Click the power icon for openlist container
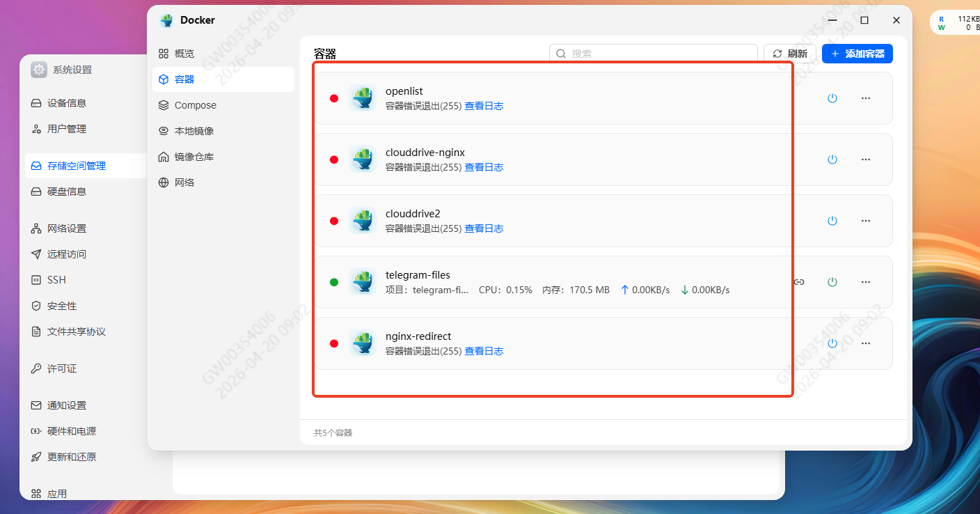 pyautogui.click(x=832, y=98)
